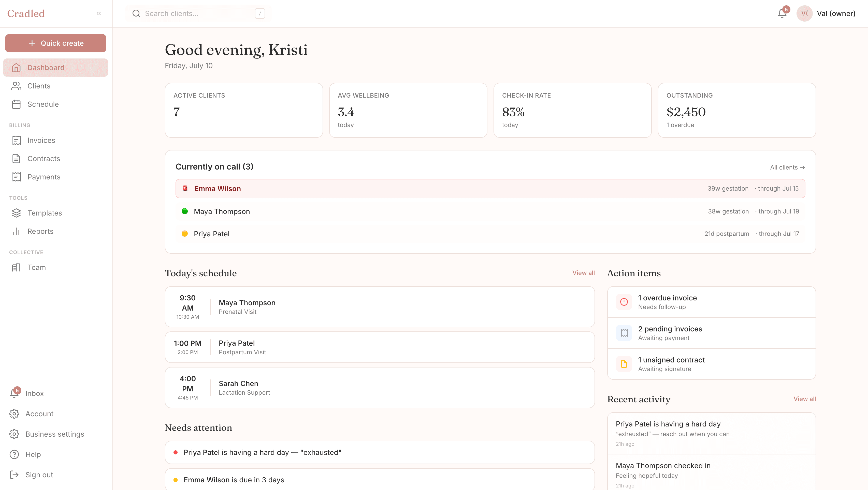Screen dimensions: 868x490
Task: Click the Team building icon
Action: [16, 268]
